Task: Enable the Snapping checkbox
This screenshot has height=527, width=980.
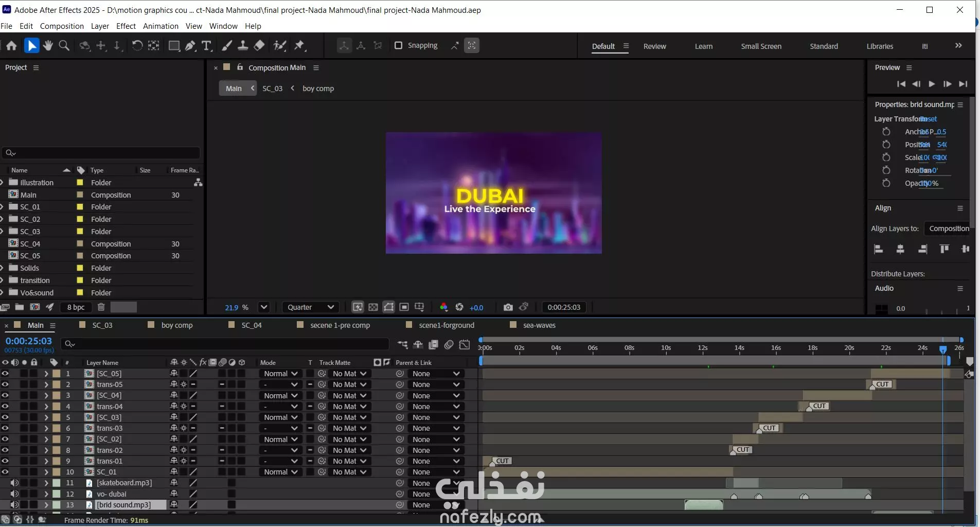Action: [x=398, y=45]
